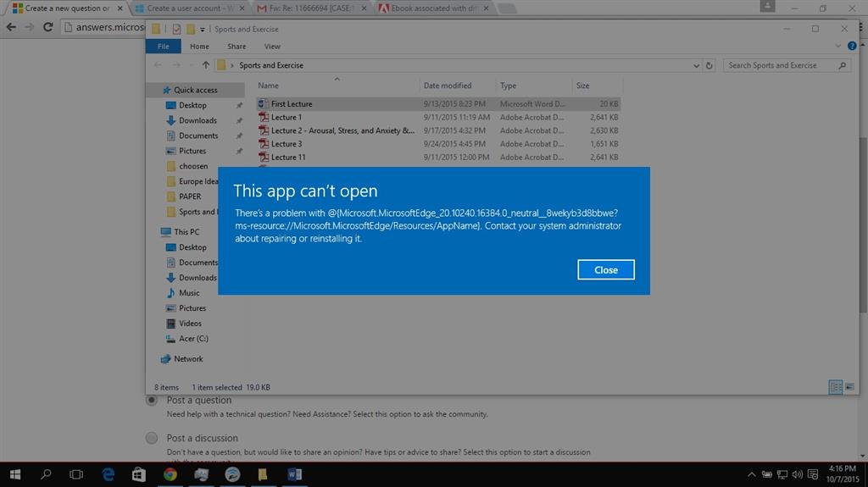Open Explorer help question mark icon
The image size is (868, 487).
coord(852,46)
